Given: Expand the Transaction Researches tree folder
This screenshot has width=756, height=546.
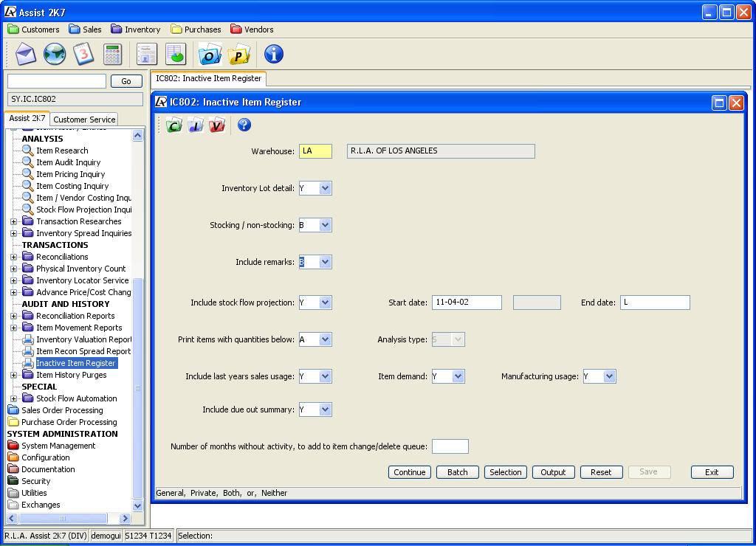Looking at the screenshot, I should coord(14,221).
